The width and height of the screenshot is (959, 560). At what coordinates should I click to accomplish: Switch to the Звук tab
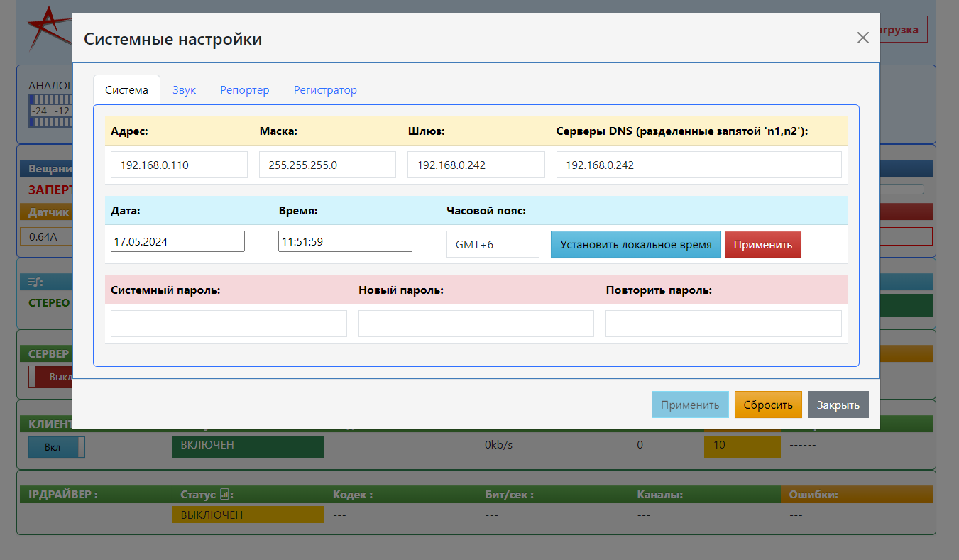(184, 90)
